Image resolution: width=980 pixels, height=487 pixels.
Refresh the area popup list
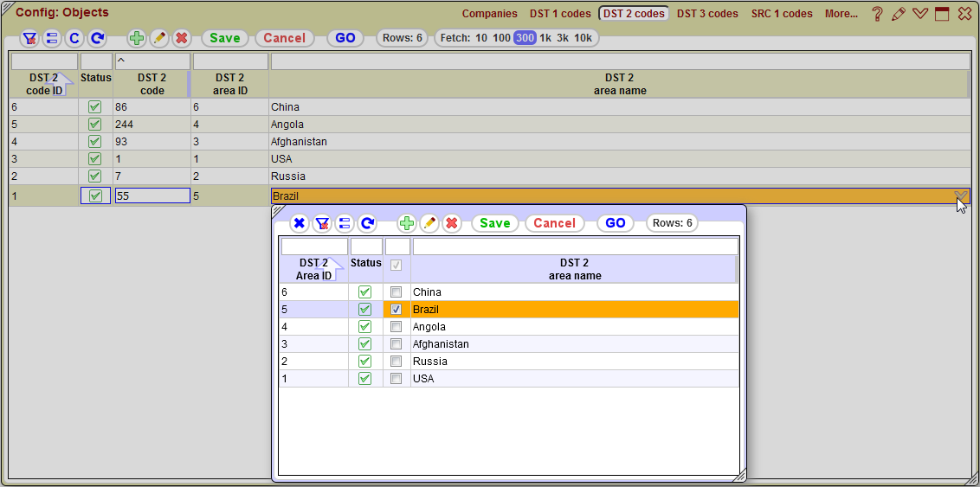367,223
